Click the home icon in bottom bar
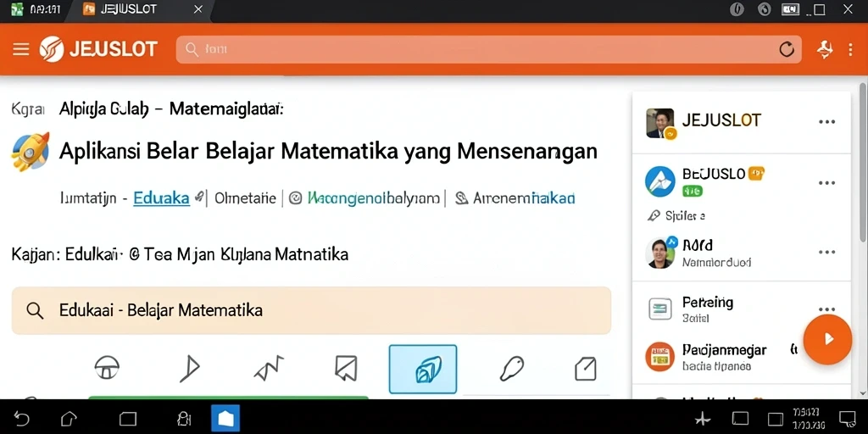The image size is (868, 434). point(69,418)
